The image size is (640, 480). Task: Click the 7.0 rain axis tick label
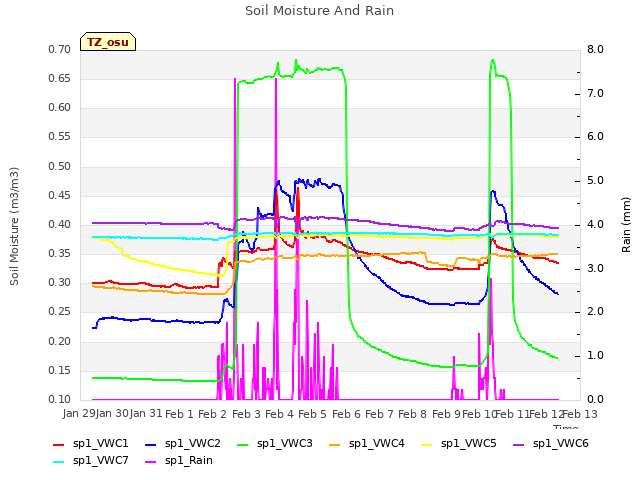click(x=595, y=93)
